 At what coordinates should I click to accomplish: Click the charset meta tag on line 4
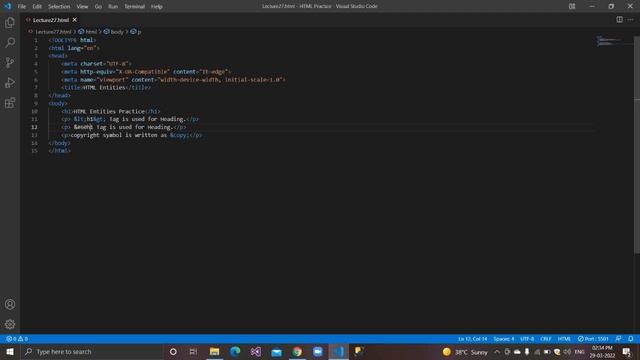96,64
